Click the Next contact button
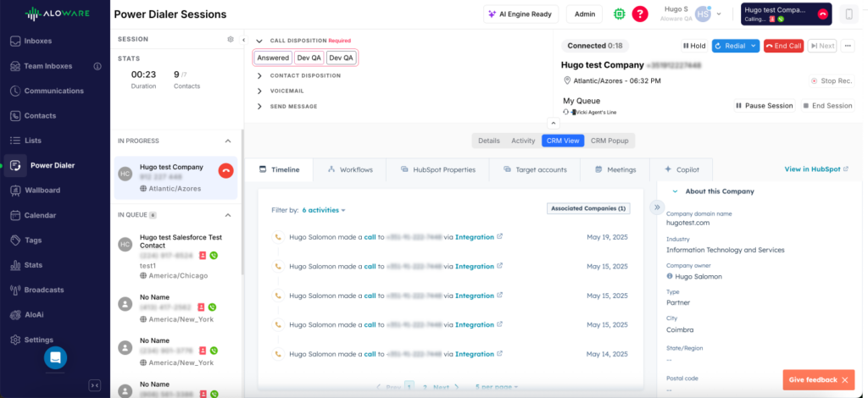The height and width of the screenshot is (398, 868). tap(822, 46)
